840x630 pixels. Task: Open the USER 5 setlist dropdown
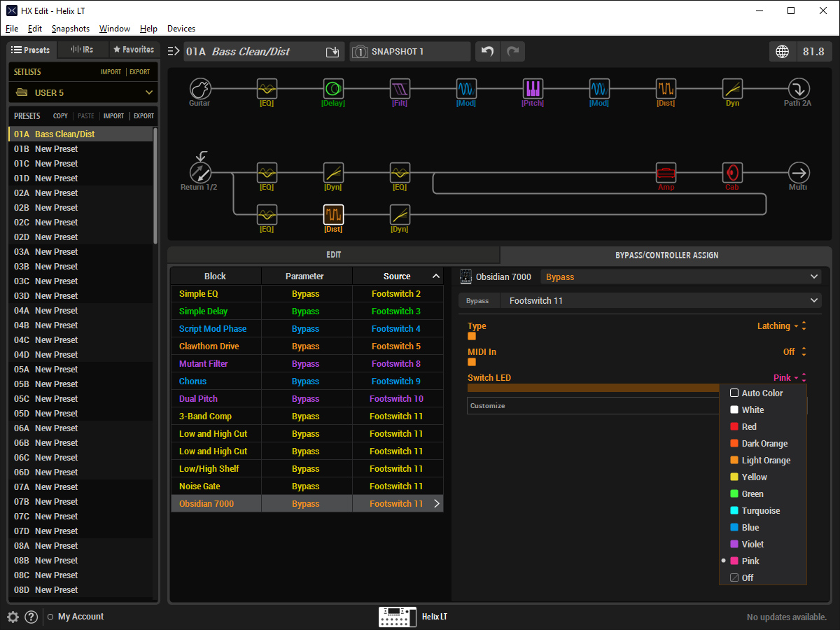click(x=83, y=92)
